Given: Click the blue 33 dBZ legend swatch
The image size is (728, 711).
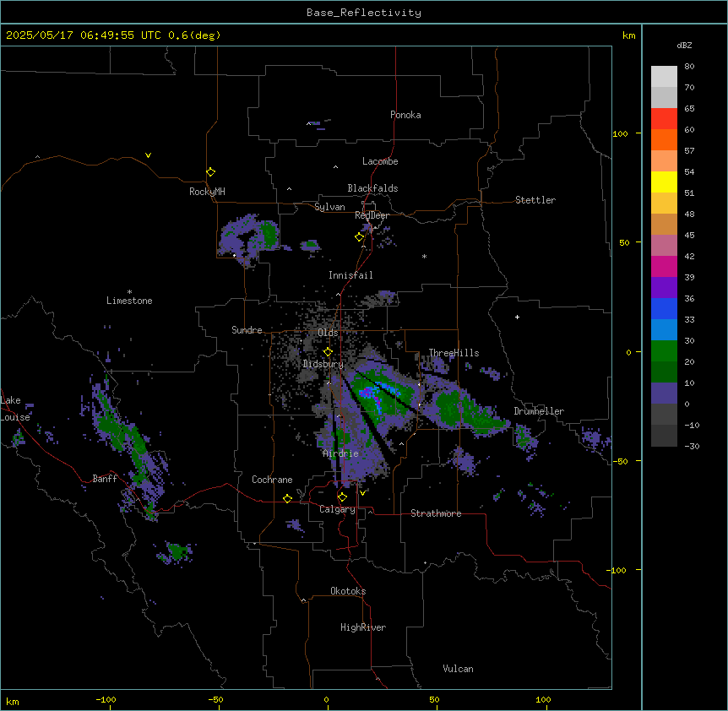Looking at the screenshot, I should tap(664, 308).
